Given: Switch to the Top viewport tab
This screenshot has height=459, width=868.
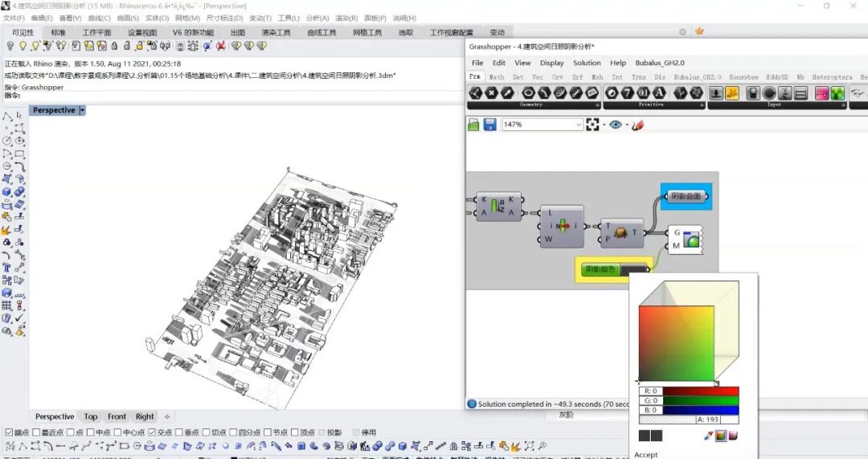Looking at the screenshot, I should coord(91,417).
